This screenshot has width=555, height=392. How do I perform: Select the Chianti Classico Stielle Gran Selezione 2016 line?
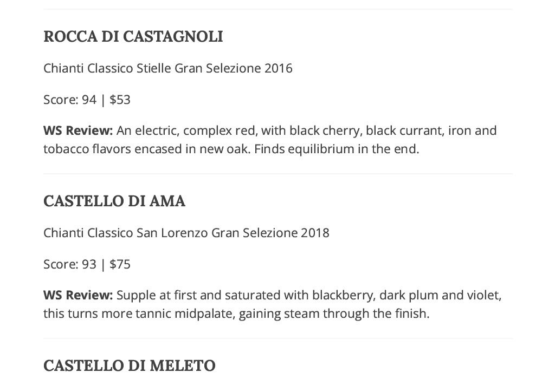coord(168,68)
